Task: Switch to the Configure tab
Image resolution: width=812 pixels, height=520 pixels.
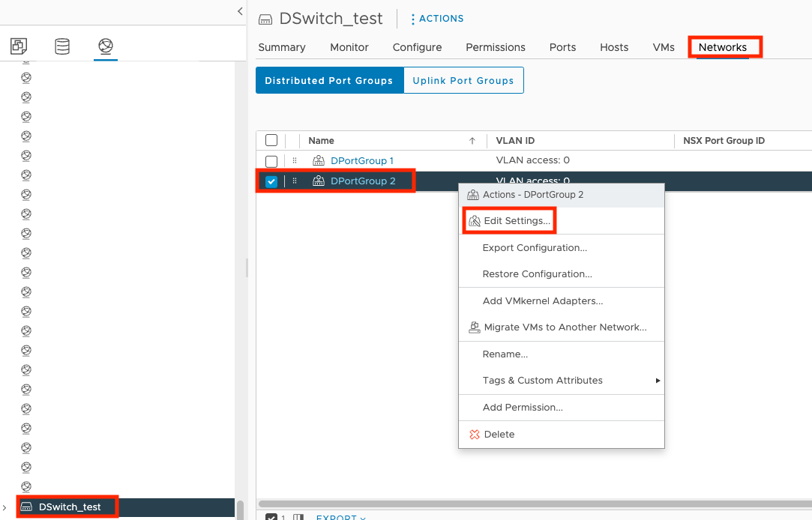Action: [417, 47]
